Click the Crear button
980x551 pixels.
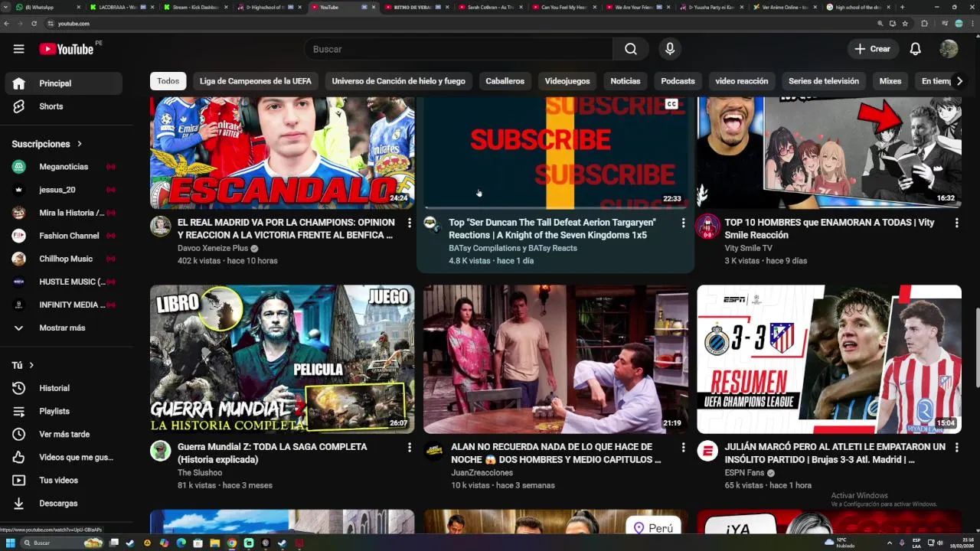pyautogui.click(x=873, y=49)
